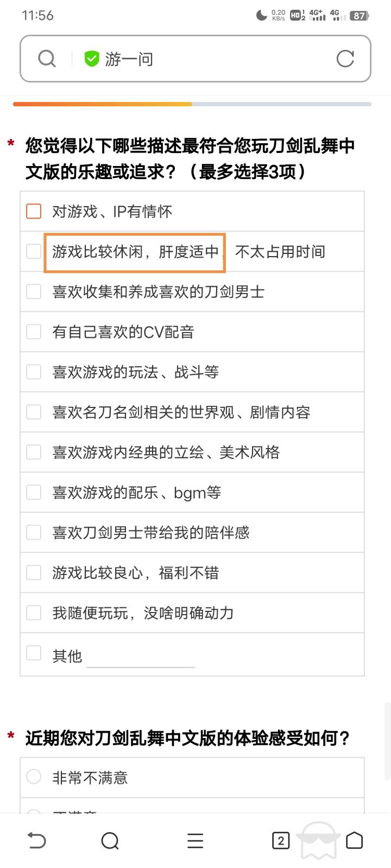The width and height of the screenshot is (391, 868).
Task: Check "对游戏、IP有情怀" option
Action: (34, 211)
